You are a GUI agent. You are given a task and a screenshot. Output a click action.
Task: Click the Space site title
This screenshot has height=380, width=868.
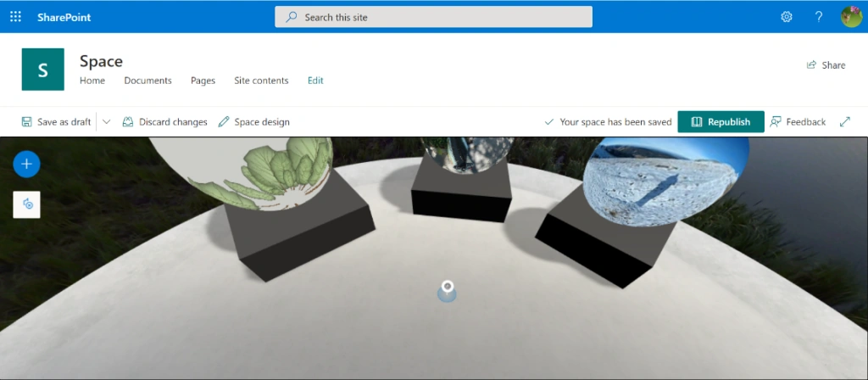(102, 61)
